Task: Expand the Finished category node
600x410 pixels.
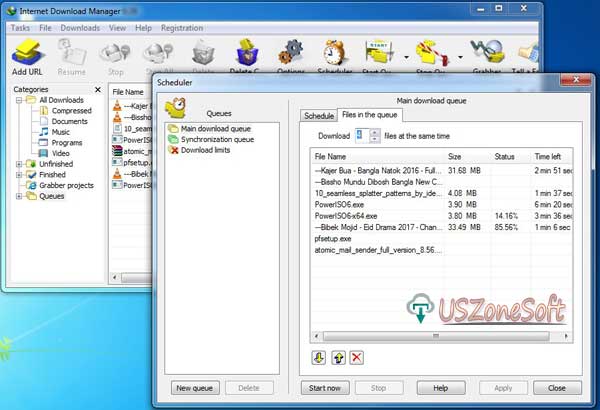Action: (x=19, y=175)
